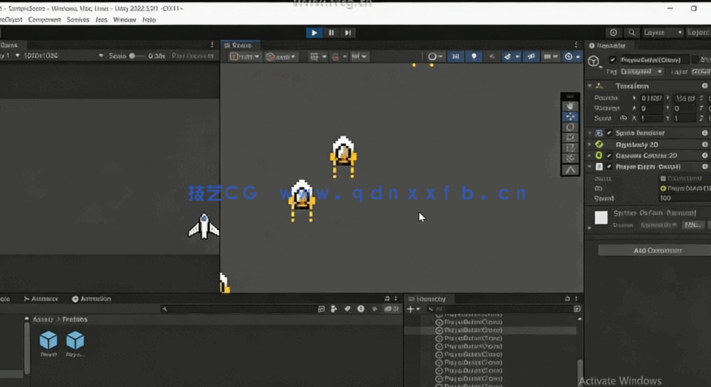This screenshot has height=387, width=711.
Task: Switch to the Scene tab
Action: coord(239,45)
